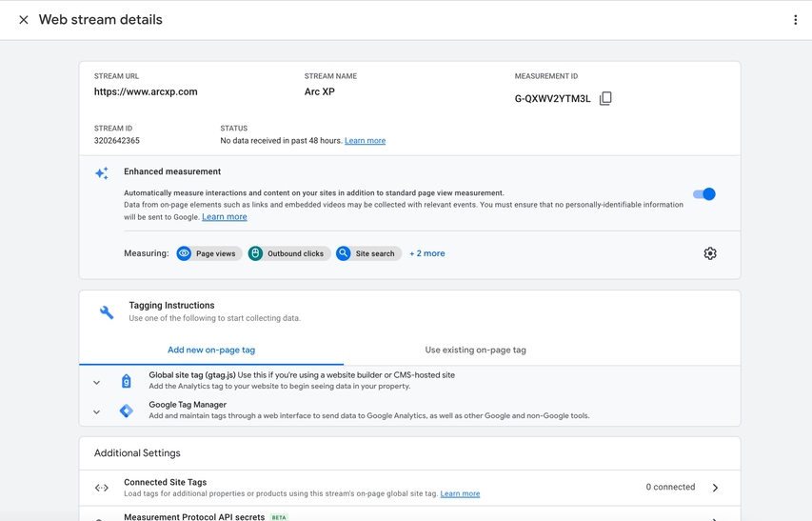812x521 pixels.
Task: Click the Enhanced measurement sparkle icon
Action: point(102,173)
